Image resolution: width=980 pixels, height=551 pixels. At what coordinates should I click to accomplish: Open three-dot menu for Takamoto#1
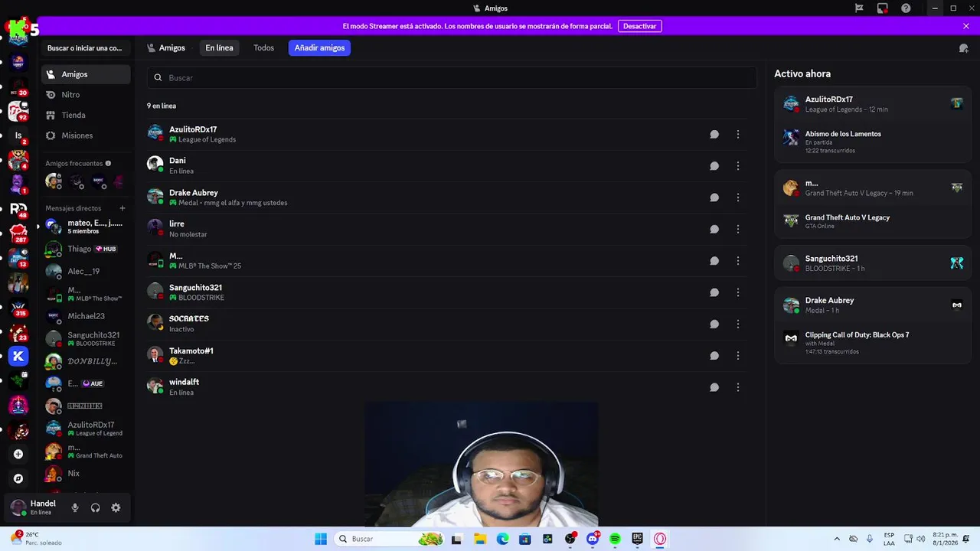click(737, 356)
